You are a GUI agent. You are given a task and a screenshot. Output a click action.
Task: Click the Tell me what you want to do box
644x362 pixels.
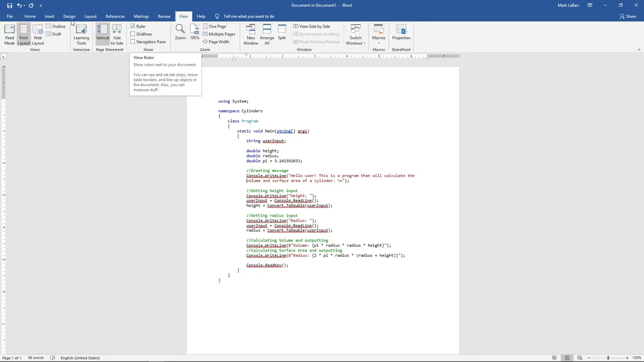[249, 16]
